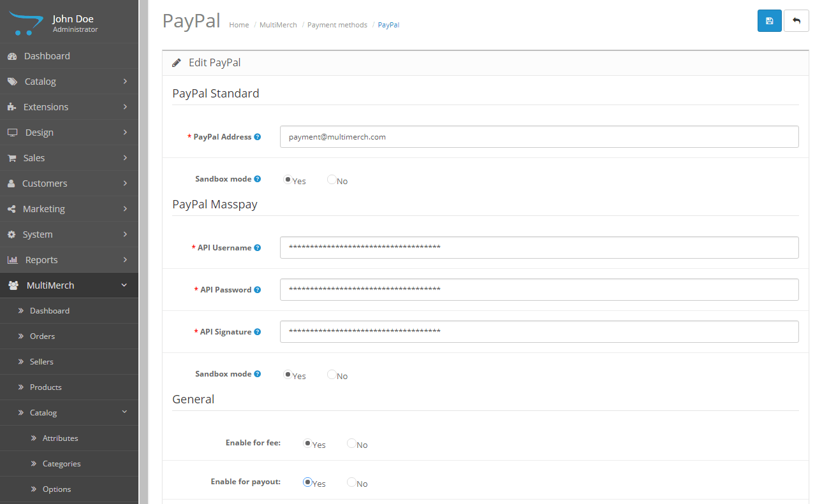Click the blue save icon button
Screen dimensions: 822x504
[x=769, y=21]
